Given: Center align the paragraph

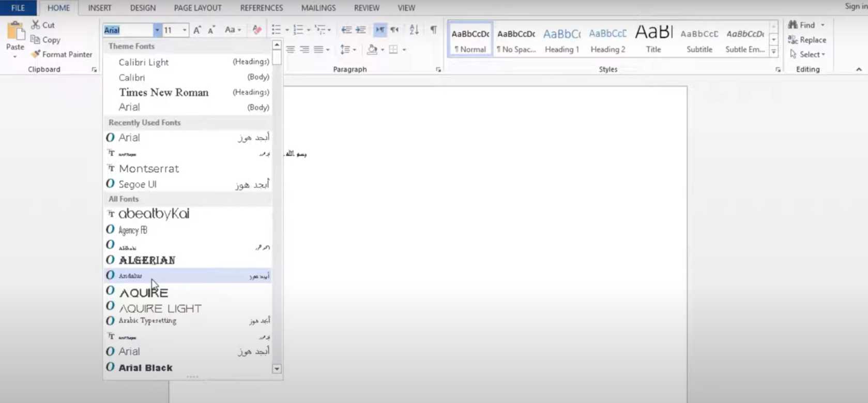Looking at the screenshot, I should (x=291, y=50).
